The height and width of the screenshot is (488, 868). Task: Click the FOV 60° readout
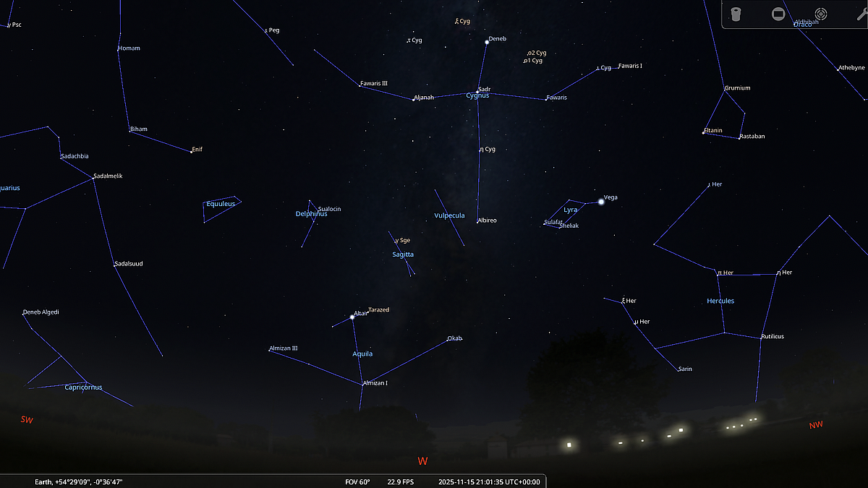pos(357,481)
